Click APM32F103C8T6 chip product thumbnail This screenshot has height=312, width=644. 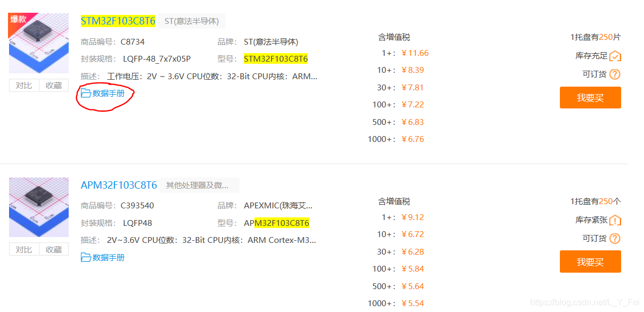39,207
